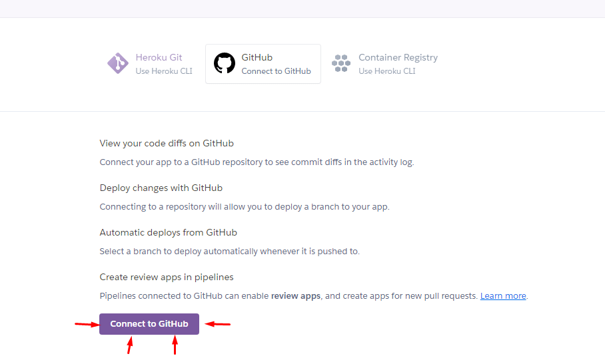The height and width of the screenshot is (364, 605).
Task: Click the GitHub octocat logo icon
Action: click(225, 63)
